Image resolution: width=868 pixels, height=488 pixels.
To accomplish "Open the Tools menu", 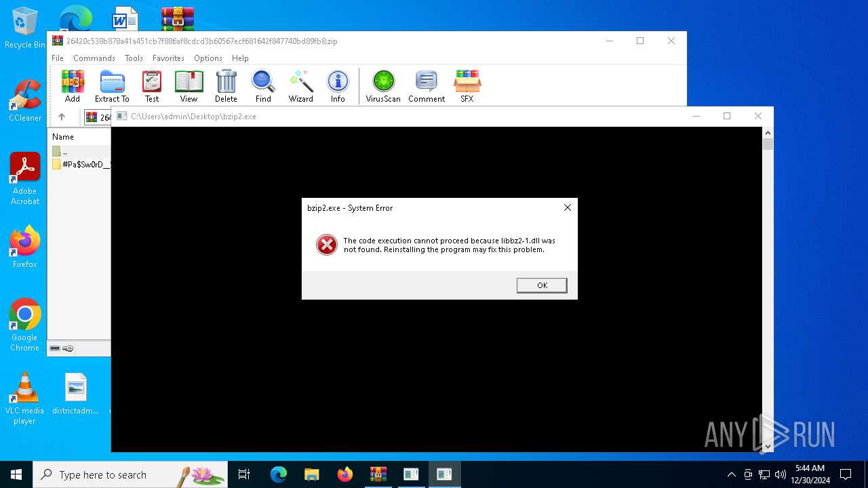I will point(134,58).
